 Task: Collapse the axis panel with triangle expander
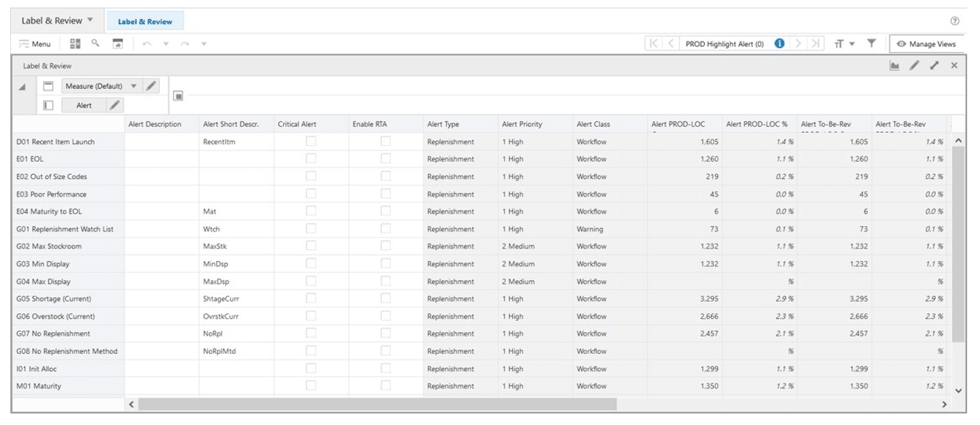point(22,87)
